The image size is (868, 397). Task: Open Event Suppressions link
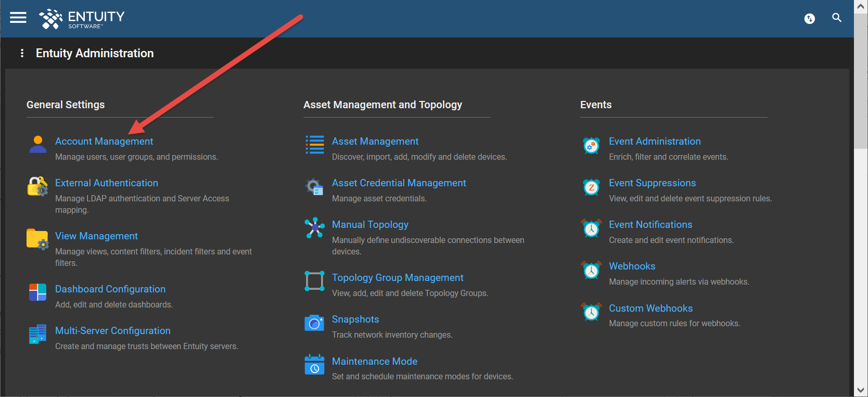(x=652, y=183)
